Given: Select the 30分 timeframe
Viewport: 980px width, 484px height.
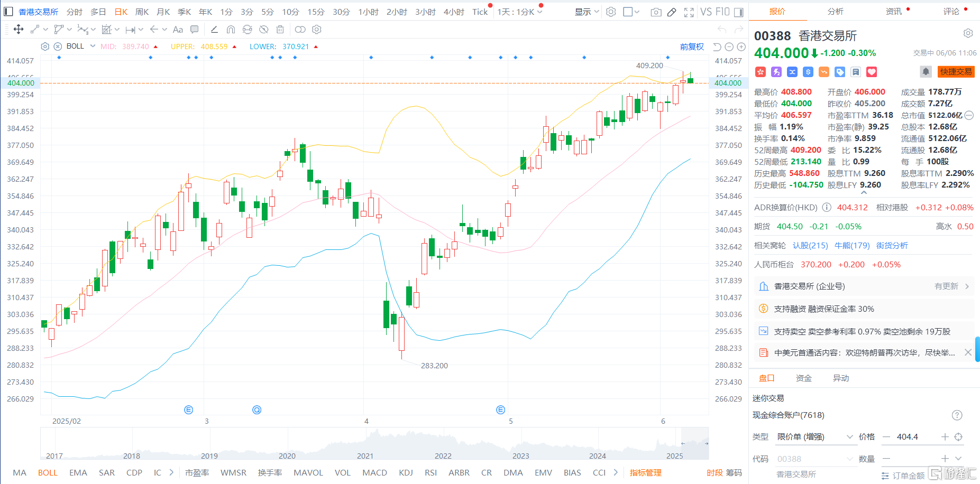Looking at the screenshot, I should coord(341,12).
